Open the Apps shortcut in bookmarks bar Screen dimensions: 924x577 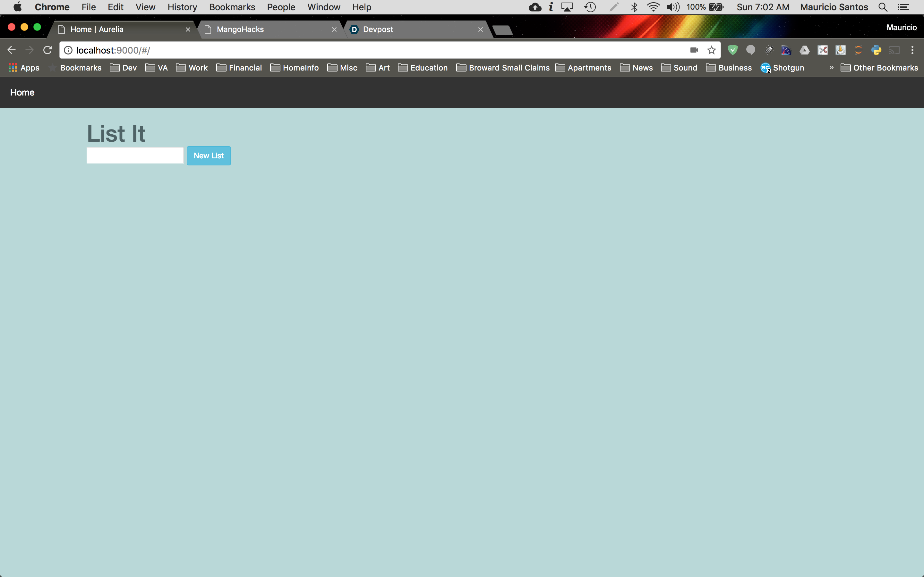pyautogui.click(x=24, y=68)
